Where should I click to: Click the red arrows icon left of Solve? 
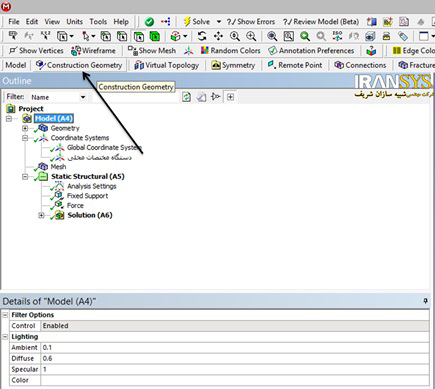[165, 22]
